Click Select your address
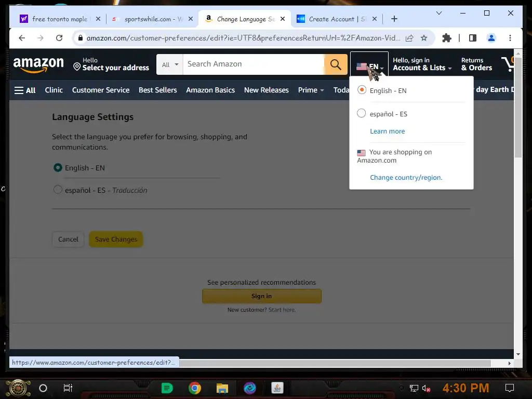The image size is (532, 399). (x=115, y=68)
